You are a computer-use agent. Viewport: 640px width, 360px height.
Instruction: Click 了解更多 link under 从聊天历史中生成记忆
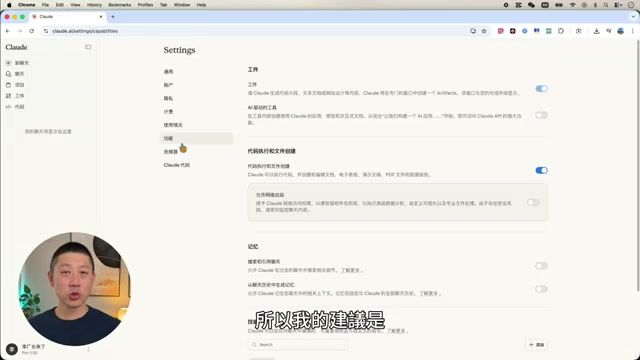(429, 293)
